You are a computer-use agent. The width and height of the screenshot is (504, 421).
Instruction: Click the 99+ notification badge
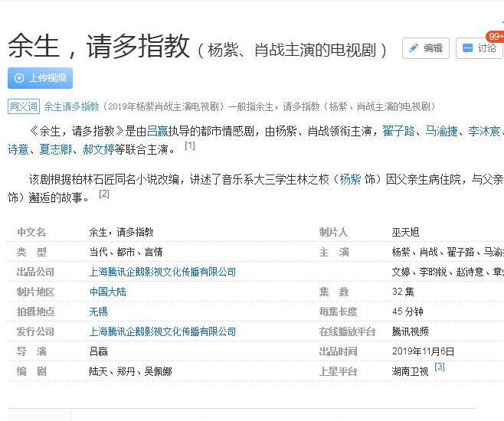495,37
